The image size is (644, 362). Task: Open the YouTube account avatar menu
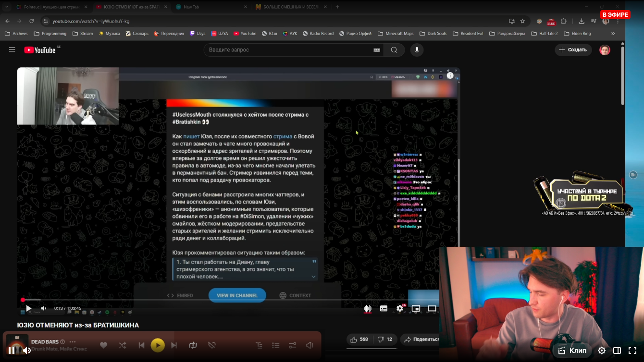(605, 50)
